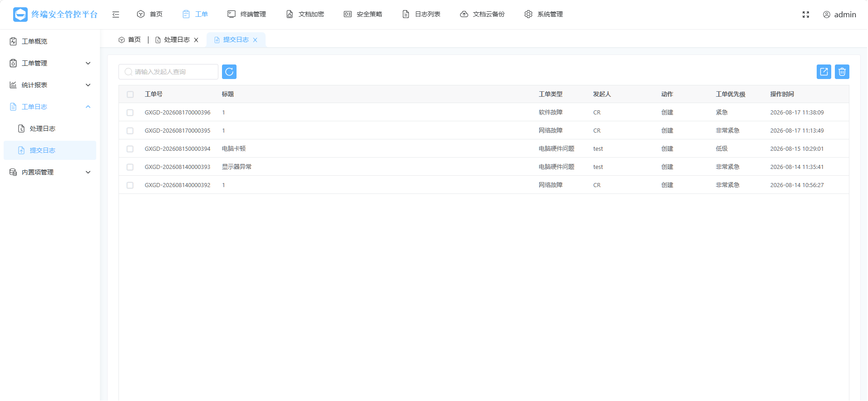Click the timestamp 2026-08-14 11:35:41
Viewport: 868px width, 401px height.
tap(797, 167)
